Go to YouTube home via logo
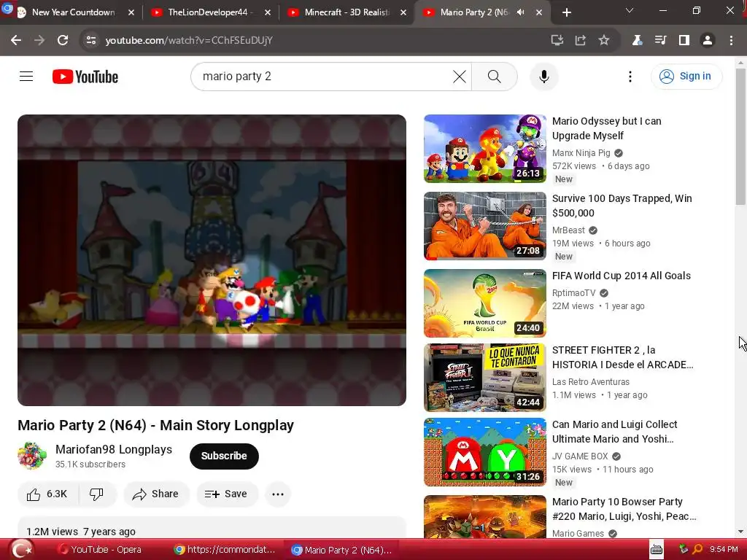 [x=85, y=77]
